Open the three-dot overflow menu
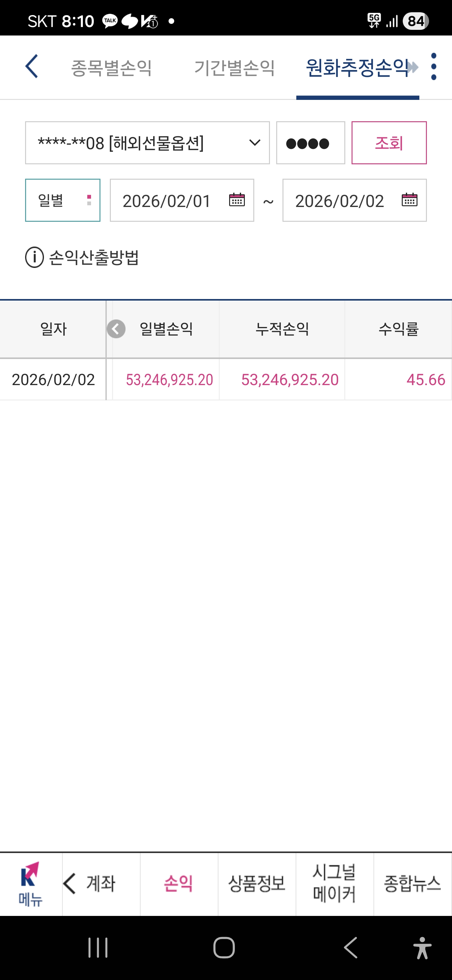452x980 pixels. click(434, 67)
